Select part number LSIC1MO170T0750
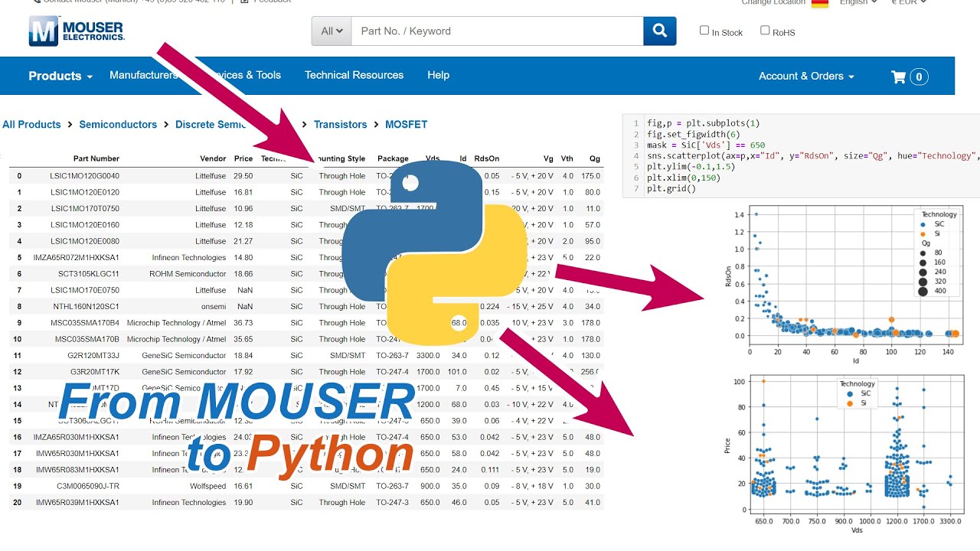This screenshot has height=551, width=980. click(85, 208)
